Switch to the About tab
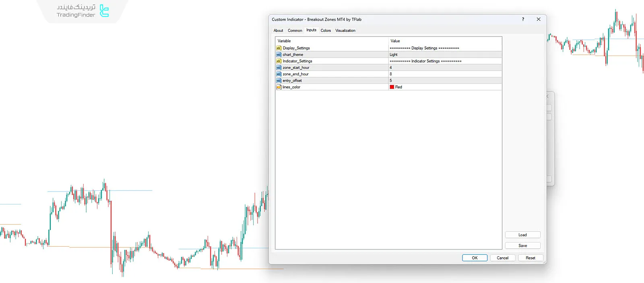 pos(278,31)
